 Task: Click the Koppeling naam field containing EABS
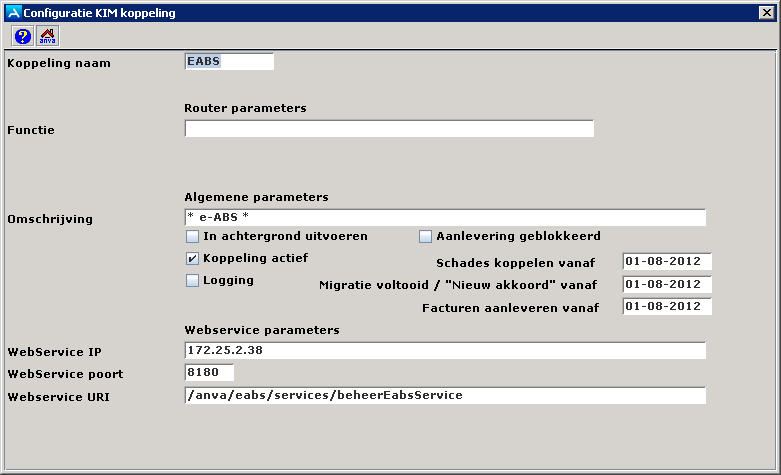point(229,61)
